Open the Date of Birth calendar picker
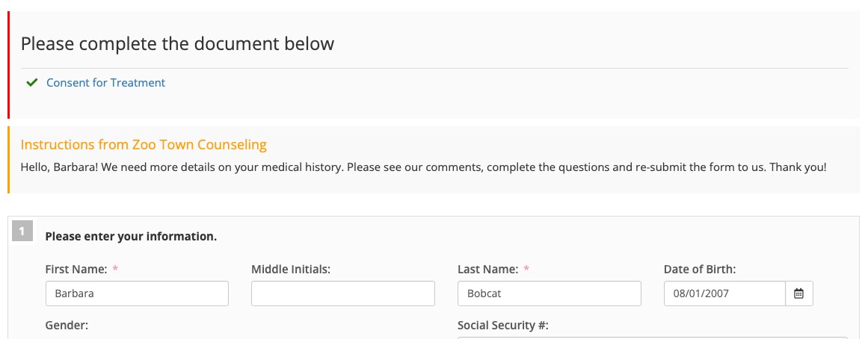 pos(798,293)
